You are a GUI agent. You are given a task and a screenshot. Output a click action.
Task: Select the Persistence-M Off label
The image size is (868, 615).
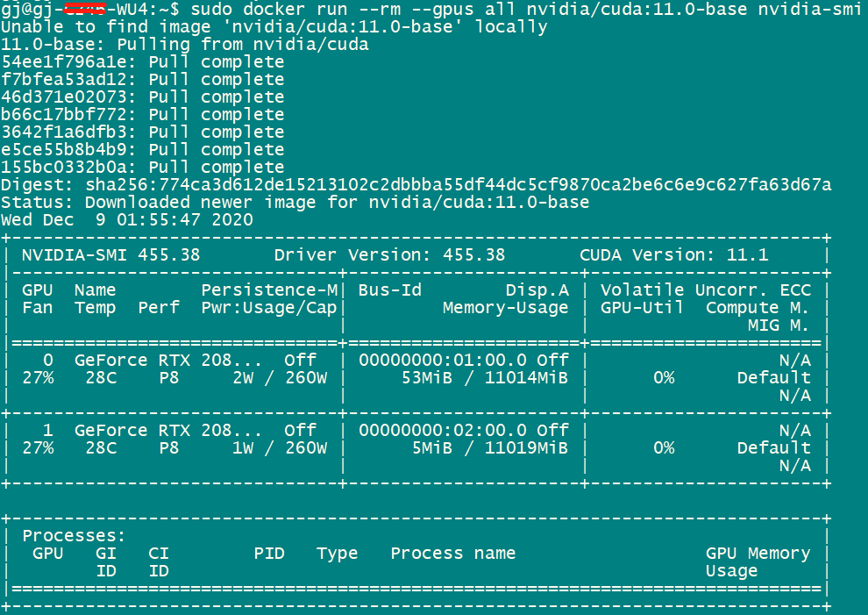click(300, 360)
